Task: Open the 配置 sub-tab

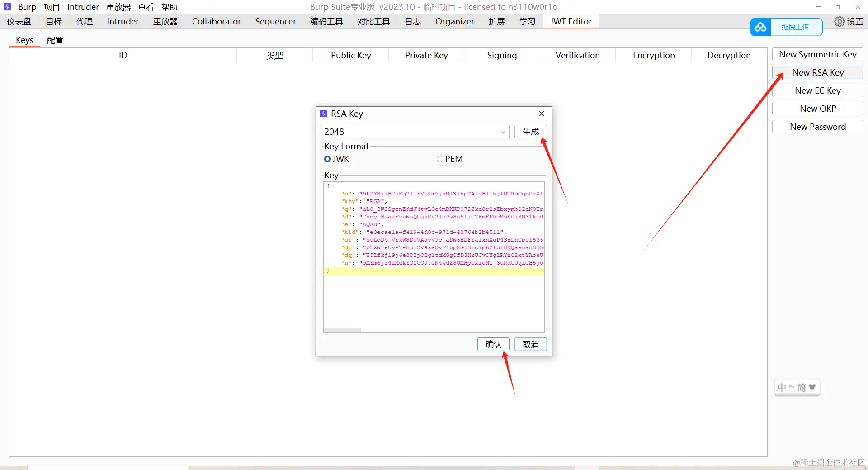Action: tap(55, 40)
